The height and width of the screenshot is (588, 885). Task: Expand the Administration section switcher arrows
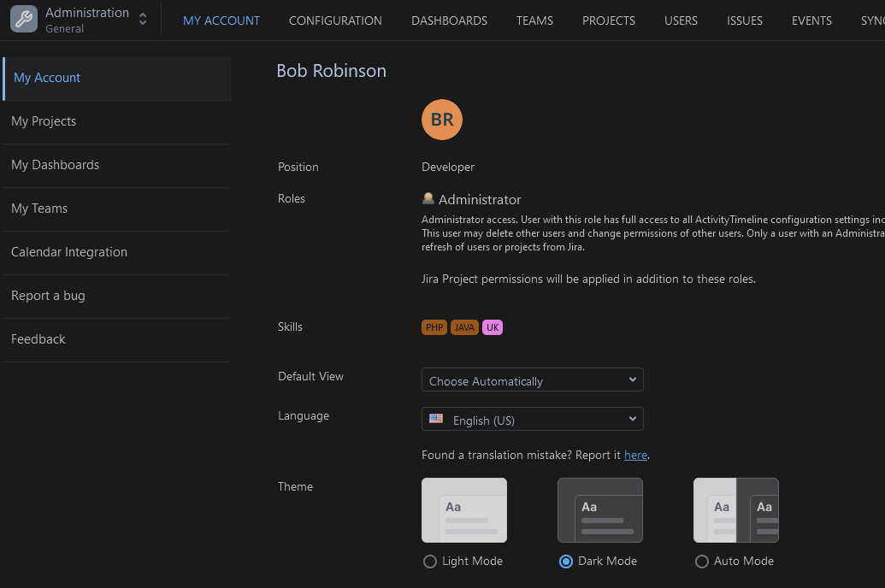pos(143,20)
